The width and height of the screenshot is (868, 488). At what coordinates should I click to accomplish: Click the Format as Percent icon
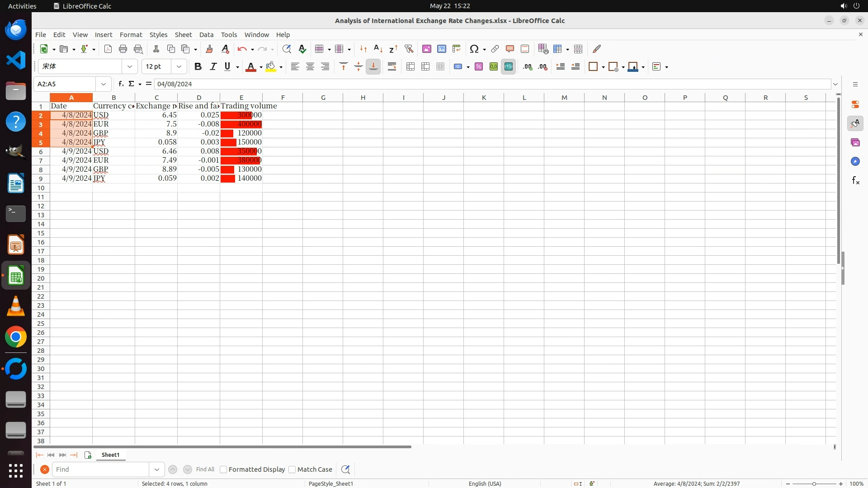[x=479, y=67]
